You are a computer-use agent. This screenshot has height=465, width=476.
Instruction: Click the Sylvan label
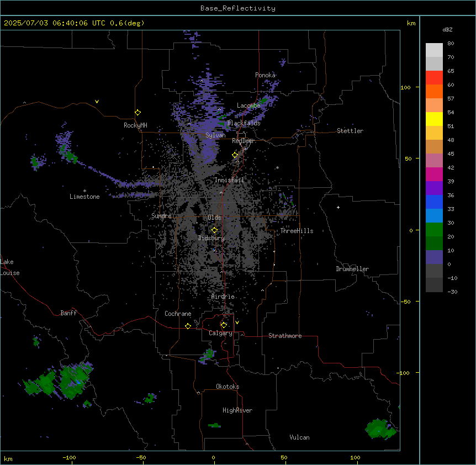(x=215, y=135)
